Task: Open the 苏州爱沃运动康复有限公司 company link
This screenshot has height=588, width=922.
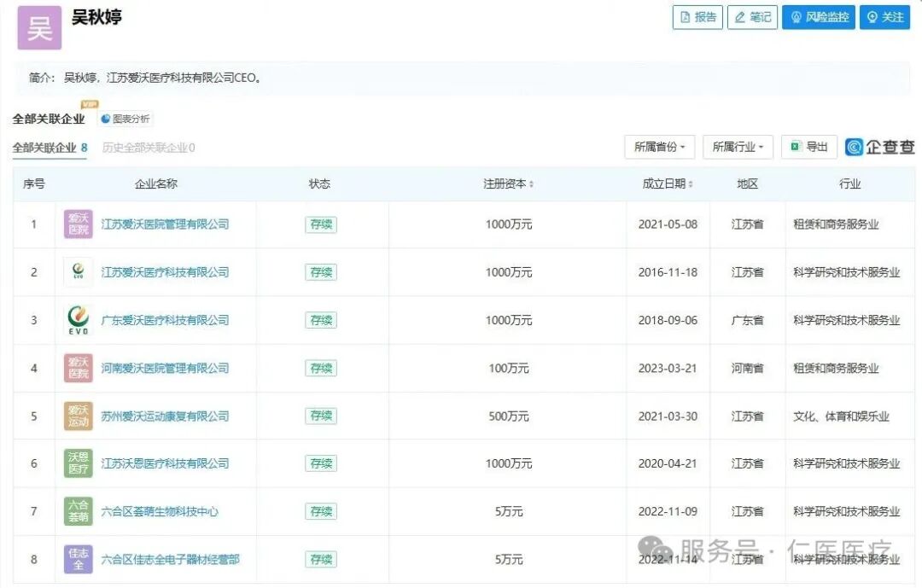Action: tap(165, 416)
